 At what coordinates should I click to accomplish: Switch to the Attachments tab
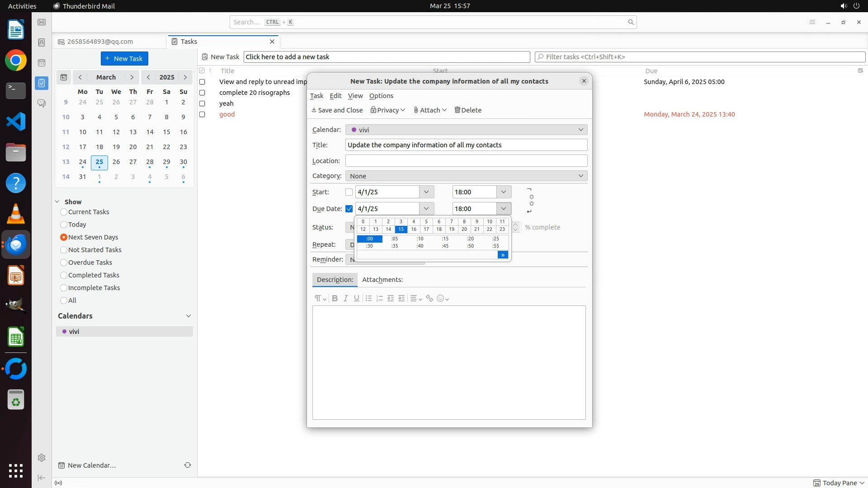pyautogui.click(x=382, y=280)
